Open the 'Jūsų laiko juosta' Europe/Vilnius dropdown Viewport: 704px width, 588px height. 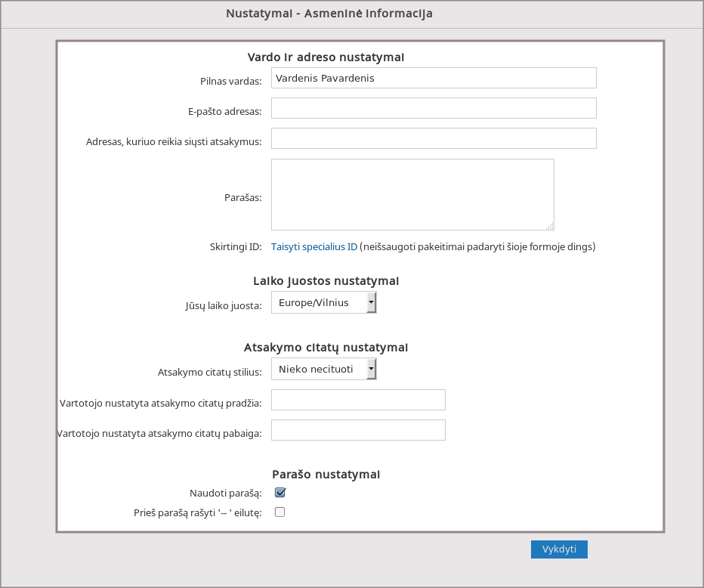[323, 303]
